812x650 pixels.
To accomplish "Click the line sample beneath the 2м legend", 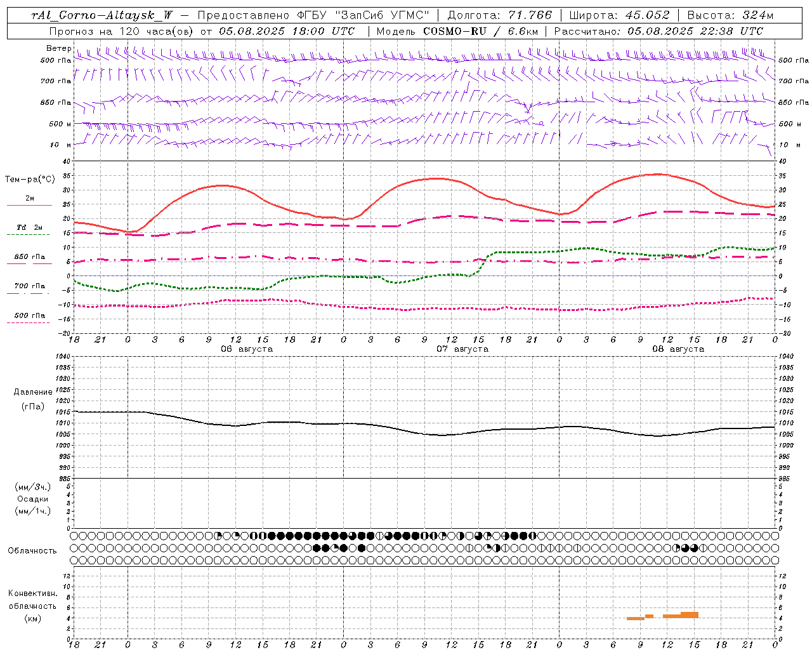I will (x=29, y=206).
